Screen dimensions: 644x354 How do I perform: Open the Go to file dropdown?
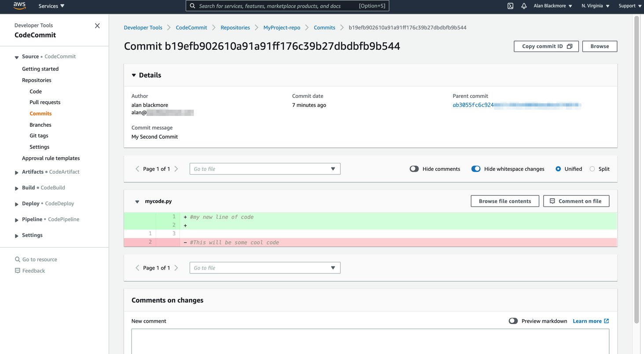[264, 169]
